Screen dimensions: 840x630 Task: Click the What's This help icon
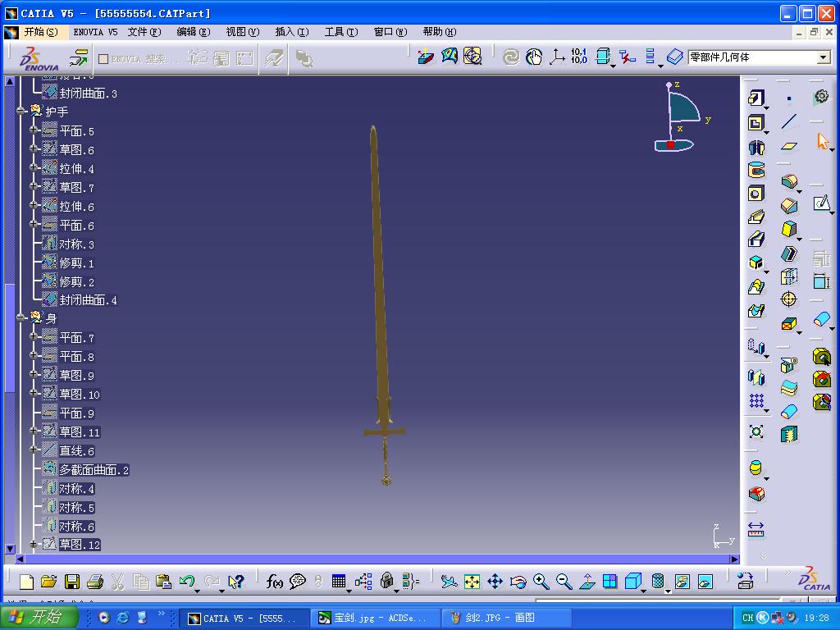coord(235,582)
